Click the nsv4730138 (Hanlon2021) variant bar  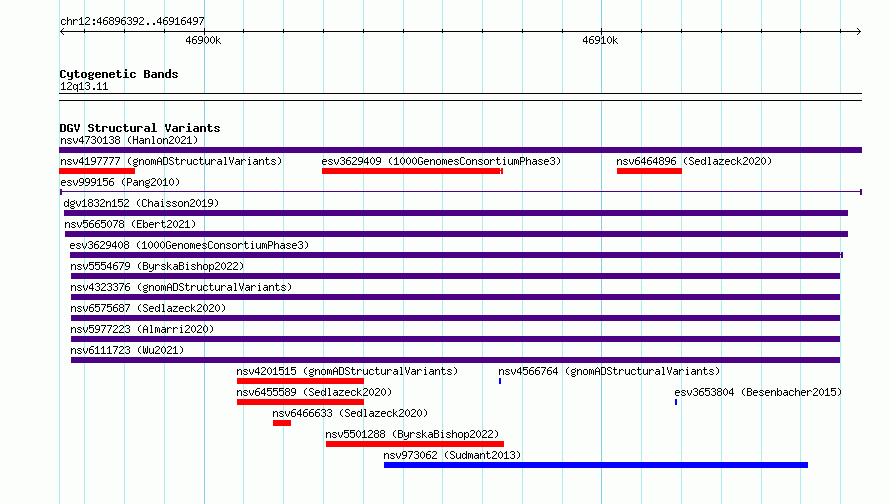point(460,150)
